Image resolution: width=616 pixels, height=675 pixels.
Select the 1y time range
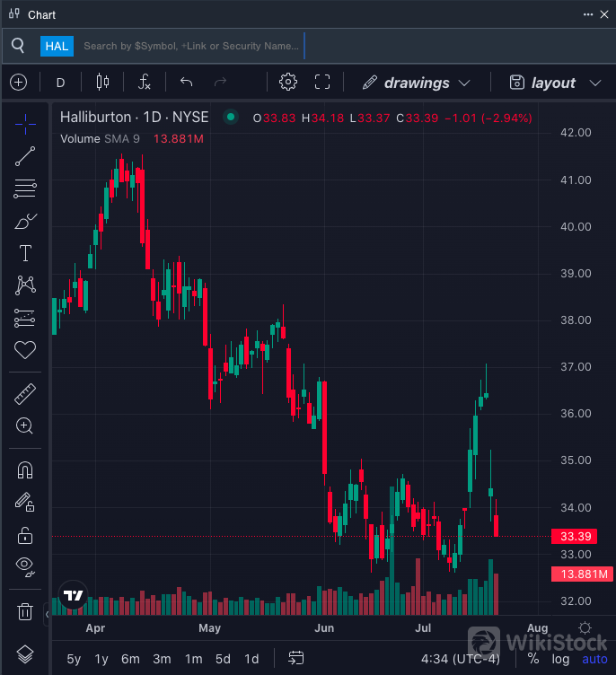[x=101, y=659]
